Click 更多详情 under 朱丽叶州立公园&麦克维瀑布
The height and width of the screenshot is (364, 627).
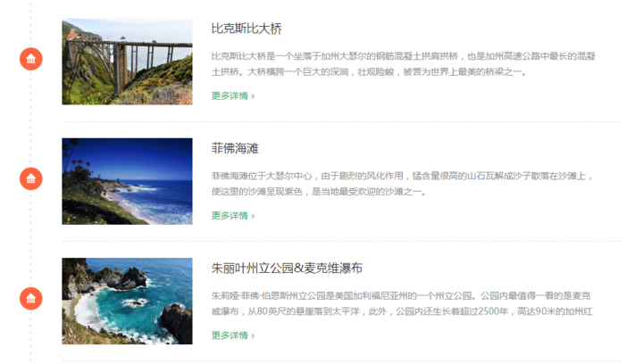point(230,335)
